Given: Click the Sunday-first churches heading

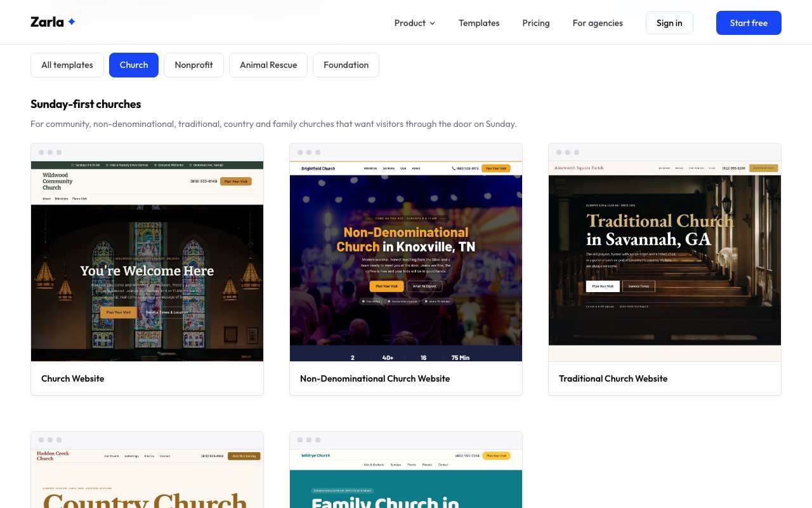Looking at the screenshot, I should click(x=86, y=104).
